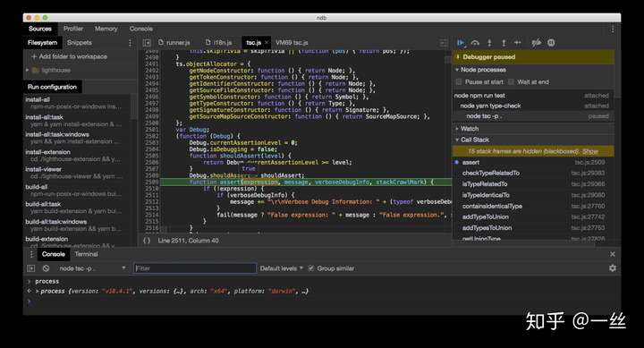The width and height of the screenshot is (644, 348).
Task: Select node npm run test process
Action: coord(533,96)
